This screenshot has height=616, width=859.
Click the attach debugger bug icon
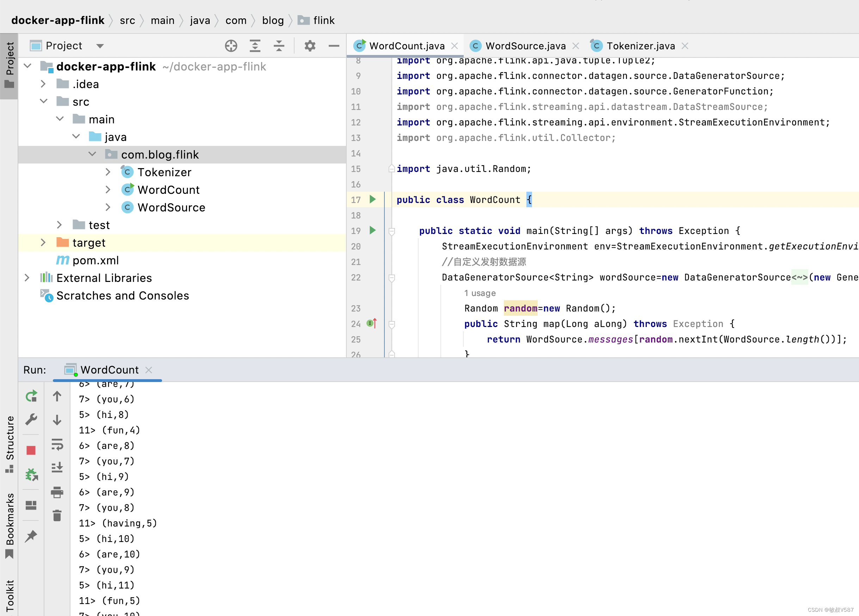[x=31, y=474]
